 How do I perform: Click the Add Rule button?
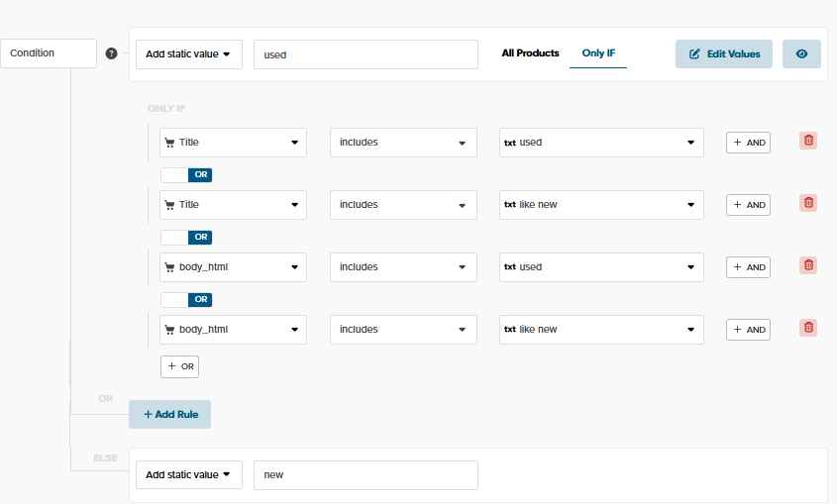[169, 414]
